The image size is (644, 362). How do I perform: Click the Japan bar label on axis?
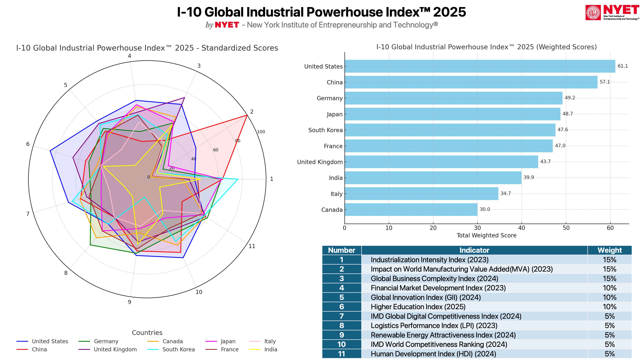334,114
